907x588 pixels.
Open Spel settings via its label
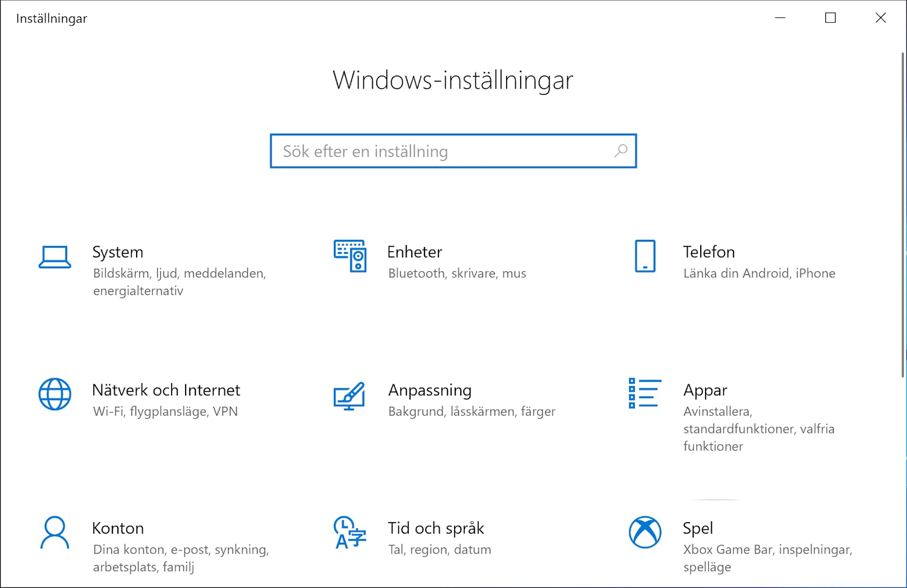698,528
